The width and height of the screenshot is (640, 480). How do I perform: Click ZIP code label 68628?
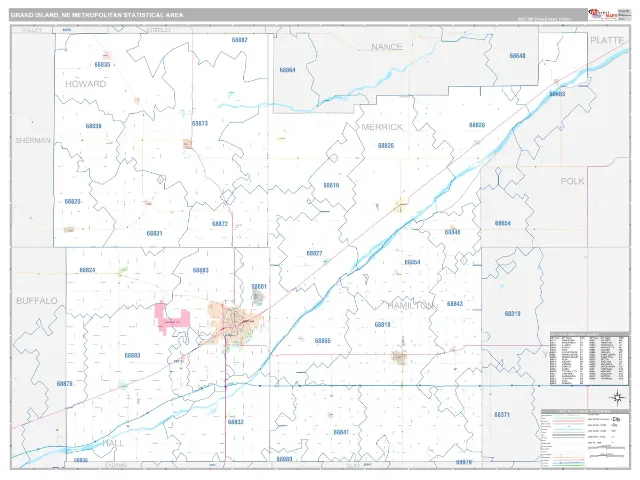(x=477, y=125)
